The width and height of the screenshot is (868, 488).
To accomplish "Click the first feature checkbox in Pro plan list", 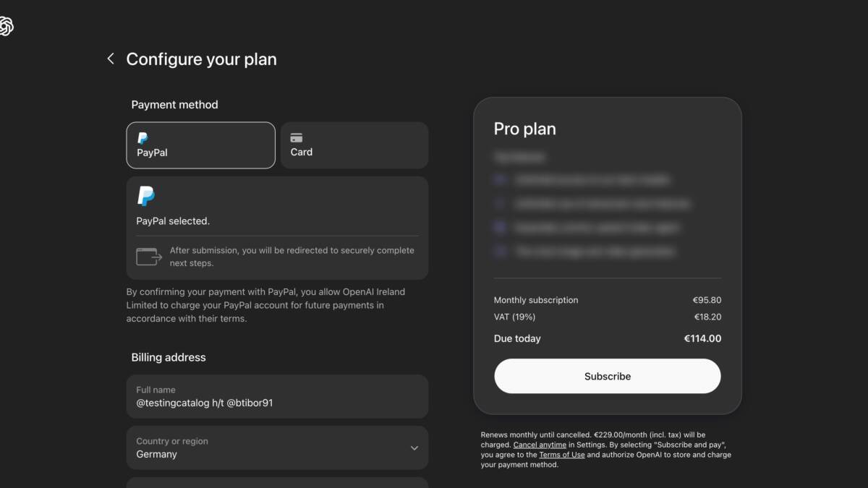I will pos(500,179).
